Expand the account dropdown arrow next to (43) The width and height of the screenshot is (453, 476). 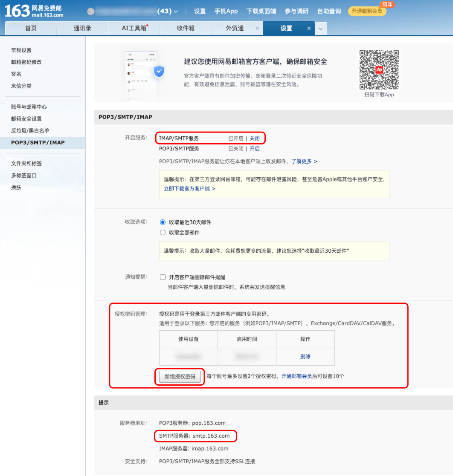click(x=176, y=12)
